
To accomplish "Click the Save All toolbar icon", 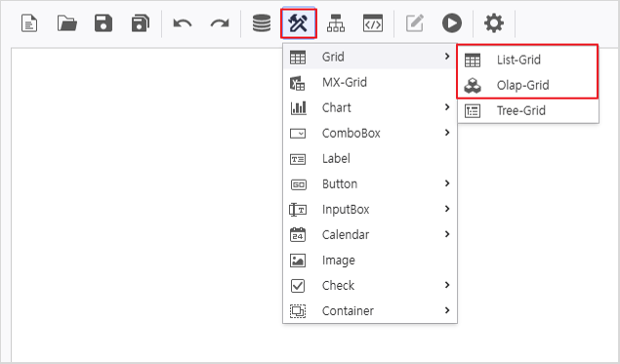I will [141, 22].
